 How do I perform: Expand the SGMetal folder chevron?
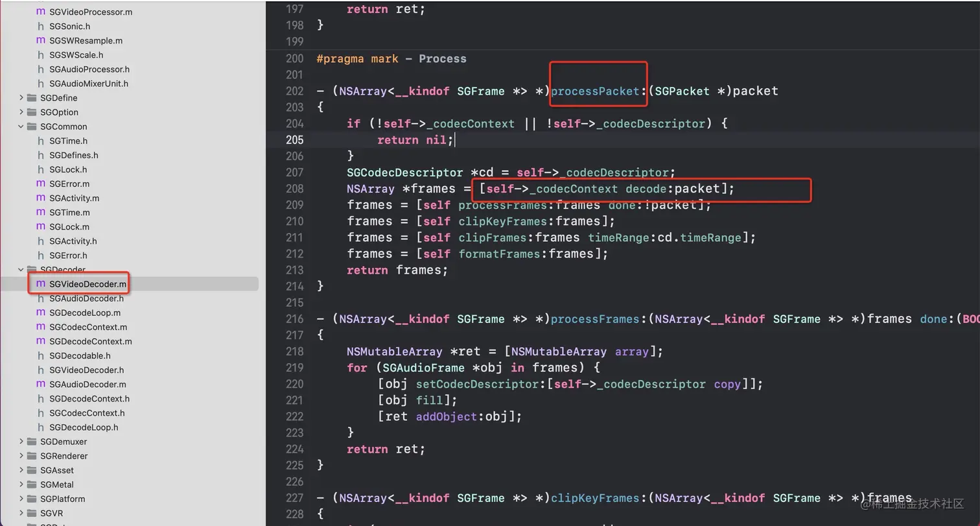[x=21, y=484]
